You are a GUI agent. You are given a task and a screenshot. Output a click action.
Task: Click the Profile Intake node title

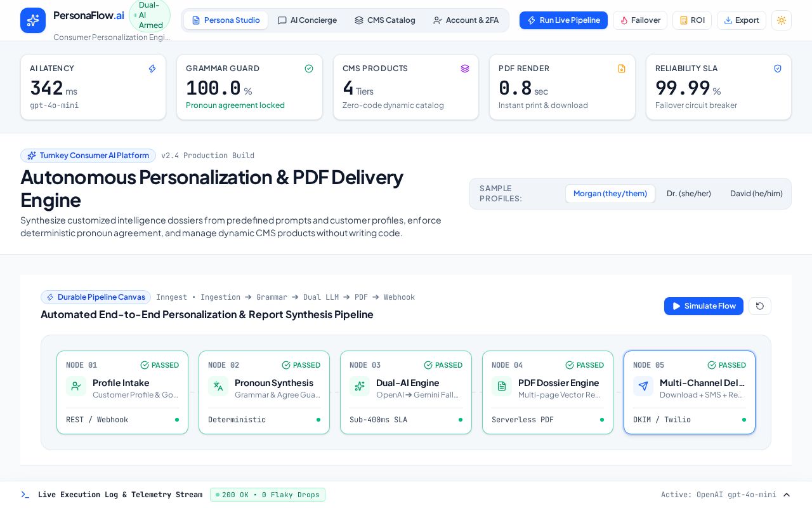tap(121, 383)
